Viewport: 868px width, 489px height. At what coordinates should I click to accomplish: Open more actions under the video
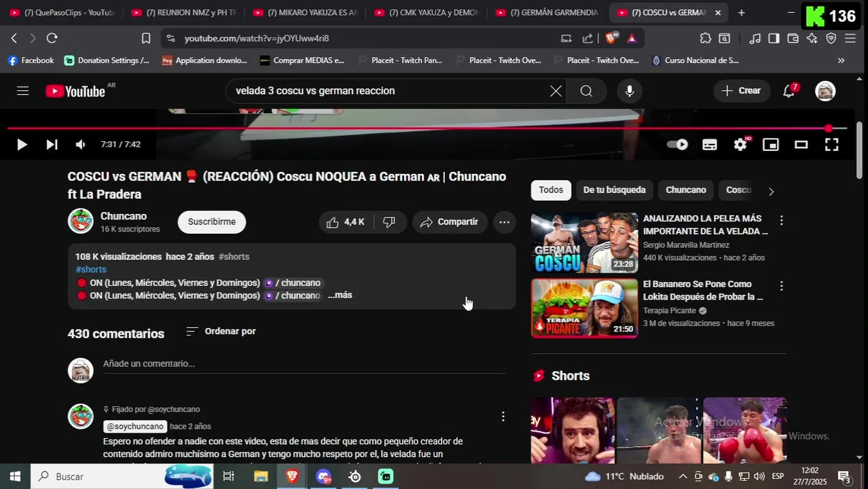point(504,222)
